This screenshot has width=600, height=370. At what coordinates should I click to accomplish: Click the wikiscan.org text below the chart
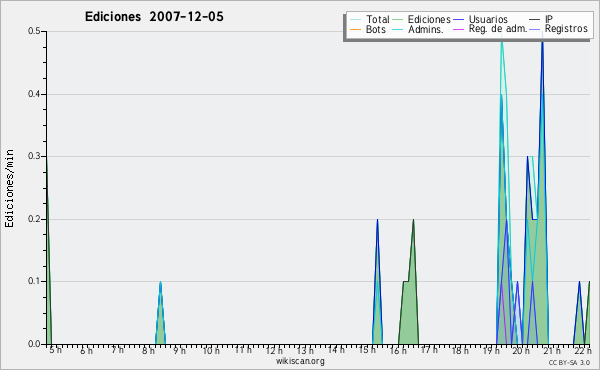pyautogui.click(x=300, y=361)
